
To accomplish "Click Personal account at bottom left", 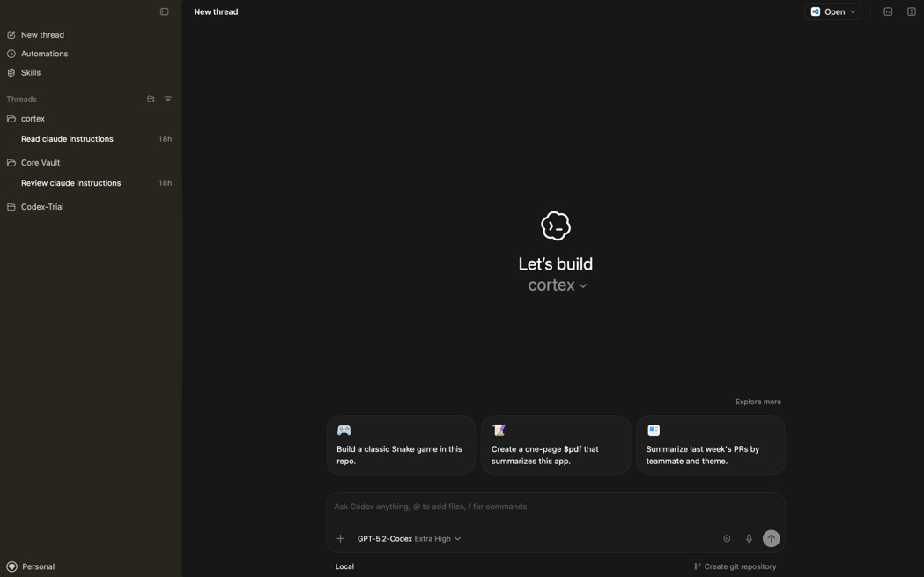I will click(x=31, y=566).
